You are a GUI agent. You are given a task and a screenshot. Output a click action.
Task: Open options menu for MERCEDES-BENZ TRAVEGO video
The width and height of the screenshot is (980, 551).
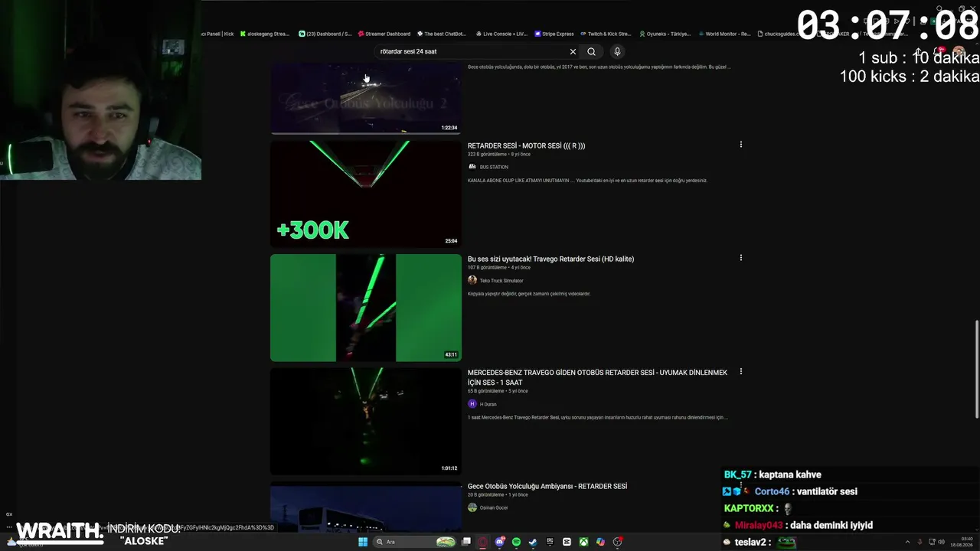[740, 372]
